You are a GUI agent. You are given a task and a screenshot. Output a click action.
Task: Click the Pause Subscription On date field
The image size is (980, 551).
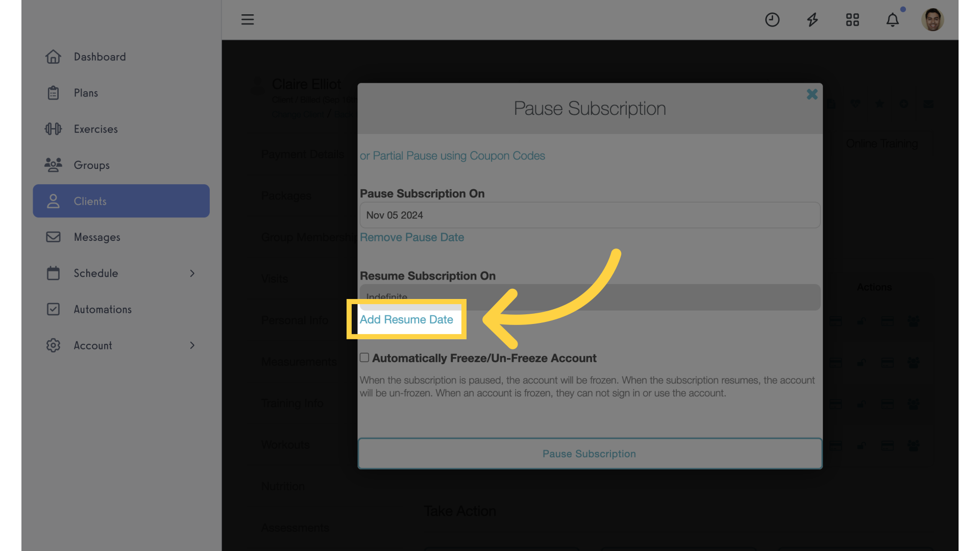click(x=590, y=215)
